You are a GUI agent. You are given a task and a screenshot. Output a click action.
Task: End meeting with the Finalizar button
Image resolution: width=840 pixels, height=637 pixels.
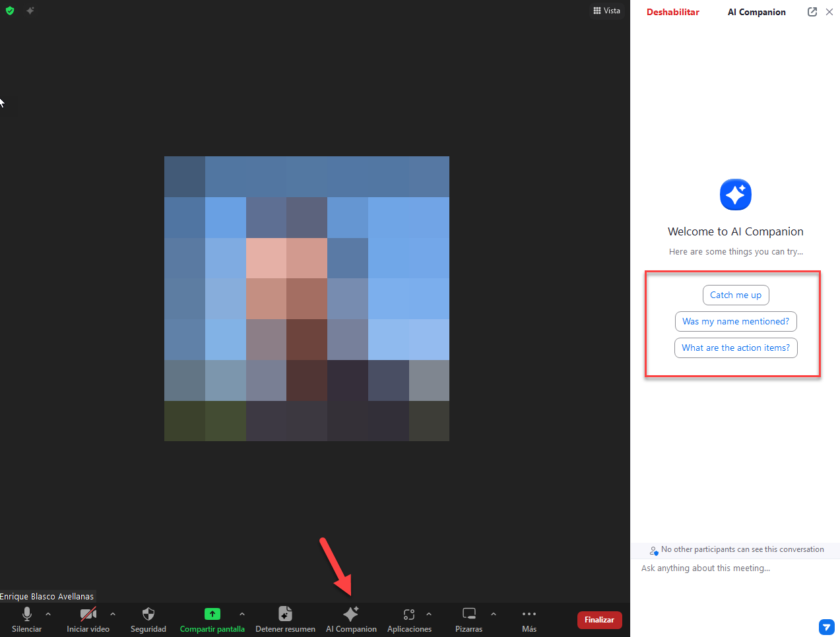599,620
